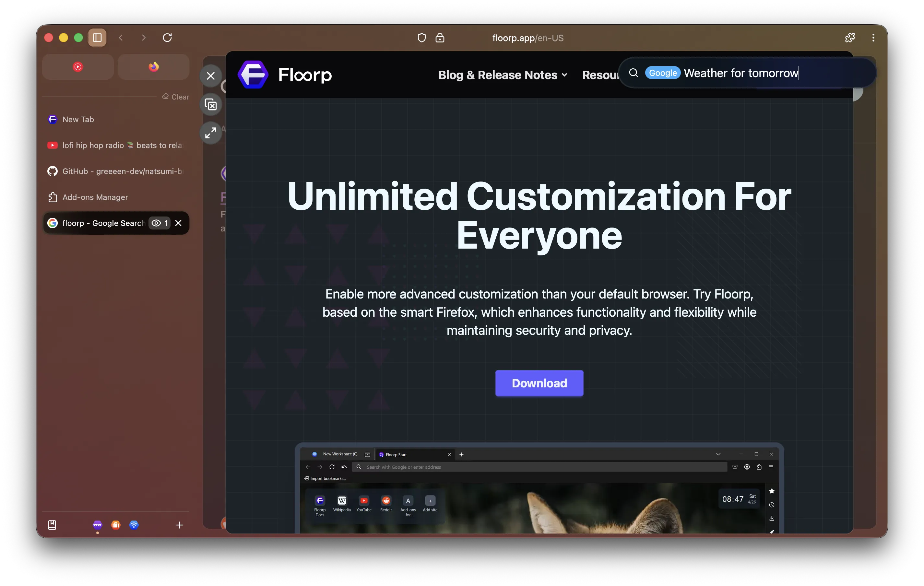924x586 pixels.
Task: Reload the current page
Action: pyautogui.click(x=167, y=38)
